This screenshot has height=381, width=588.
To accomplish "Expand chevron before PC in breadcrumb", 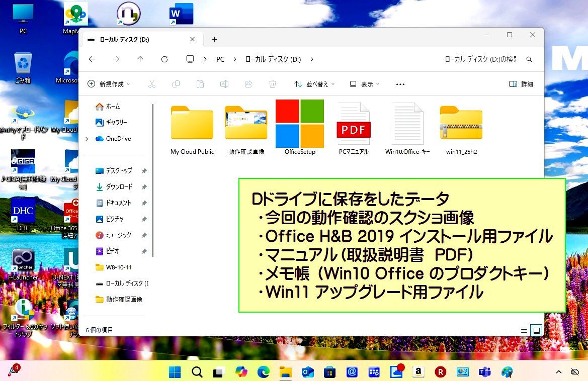I will click(205, 59).
